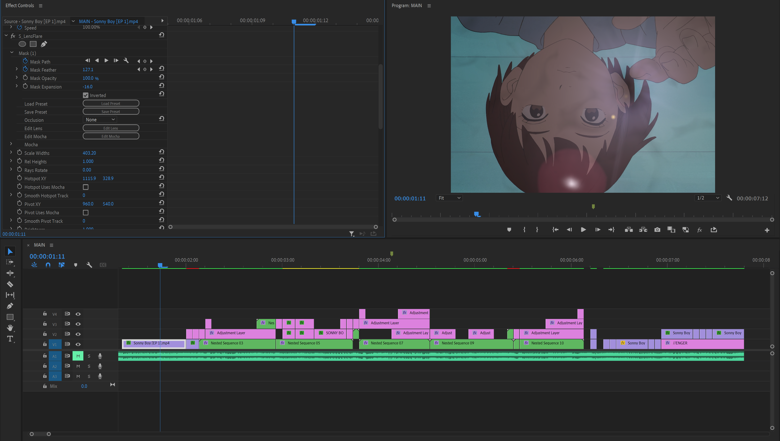Viewport: 780px width, 441px height.
Task: Unmute audio track A1
Action: point(78,356)
